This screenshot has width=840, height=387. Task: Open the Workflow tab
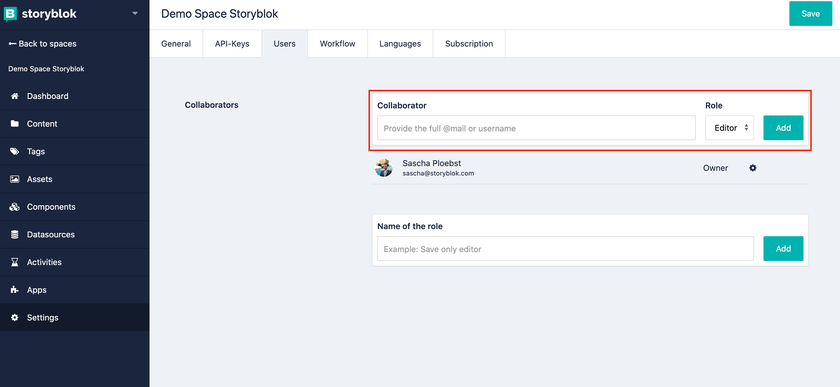point(338,44)
